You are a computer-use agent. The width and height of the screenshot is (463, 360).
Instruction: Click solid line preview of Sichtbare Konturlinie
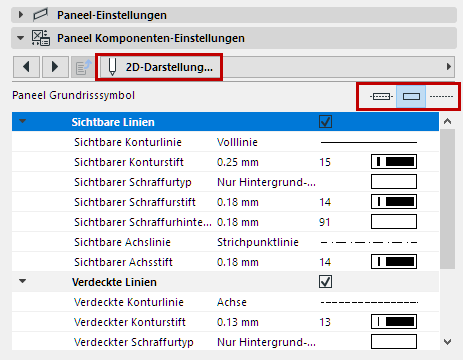(369, 142)
